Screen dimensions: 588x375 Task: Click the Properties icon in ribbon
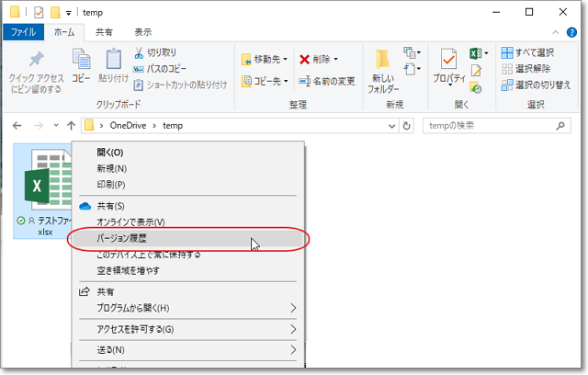[449, 62]
